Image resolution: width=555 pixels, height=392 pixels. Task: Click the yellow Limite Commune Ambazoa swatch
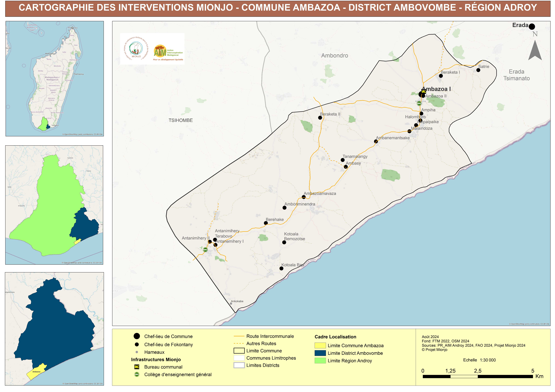coord(320,346)
